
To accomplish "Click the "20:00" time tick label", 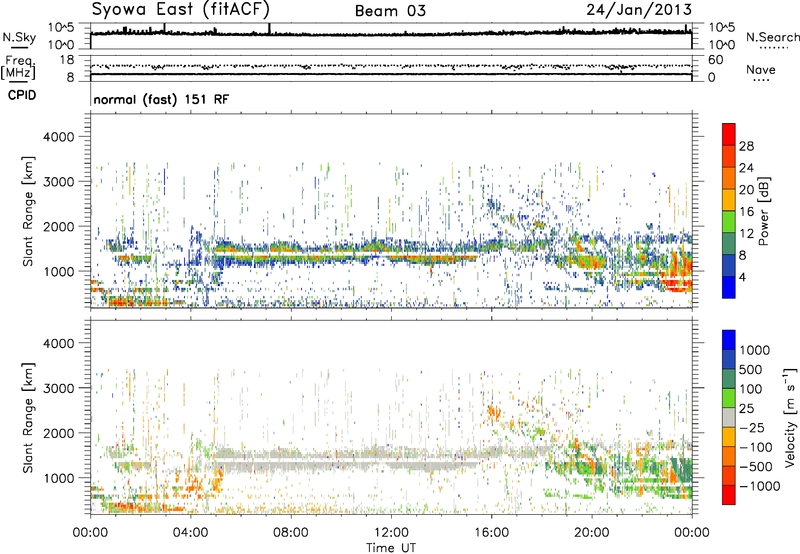I will [592, 533].
